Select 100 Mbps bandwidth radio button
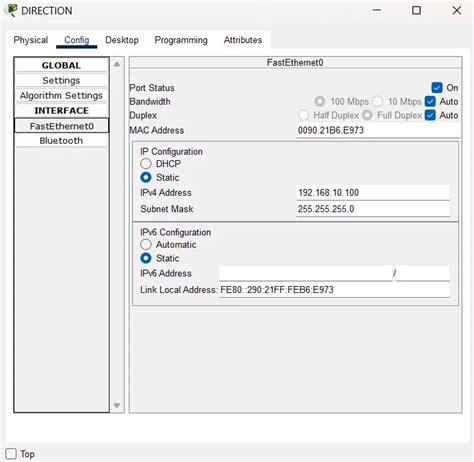This screenshot has width=474, height=462. (320, 101)
